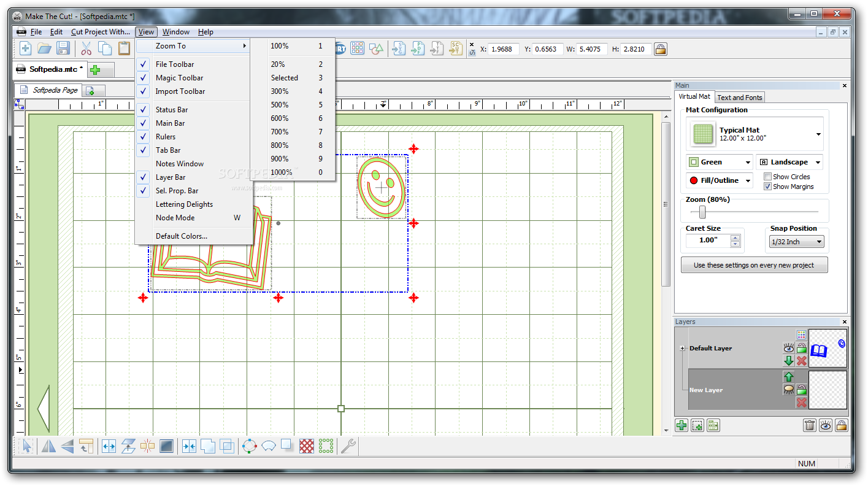Delete layers using the trash can icon

[x=809, y=425]
